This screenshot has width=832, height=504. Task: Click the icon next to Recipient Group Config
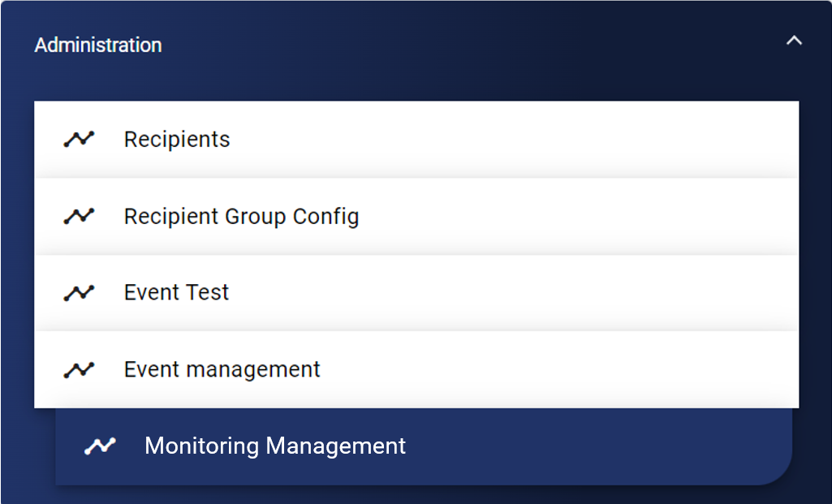click(x=79, y=217)
